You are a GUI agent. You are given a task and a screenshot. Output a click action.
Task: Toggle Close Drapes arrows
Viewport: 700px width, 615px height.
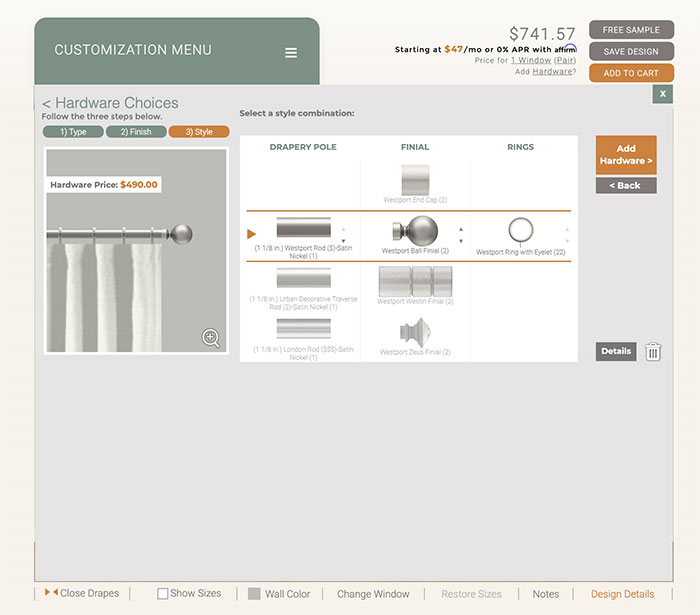(51, 593)
